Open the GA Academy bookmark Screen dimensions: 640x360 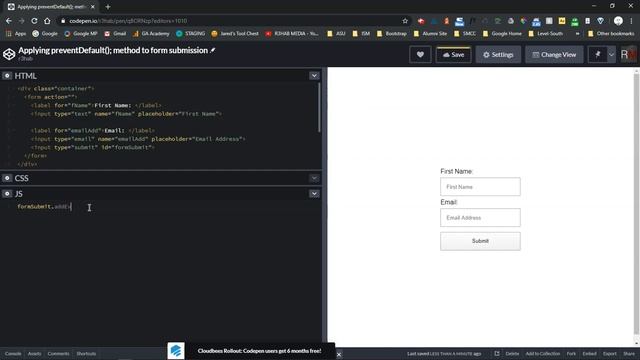(x=151, y=33)
